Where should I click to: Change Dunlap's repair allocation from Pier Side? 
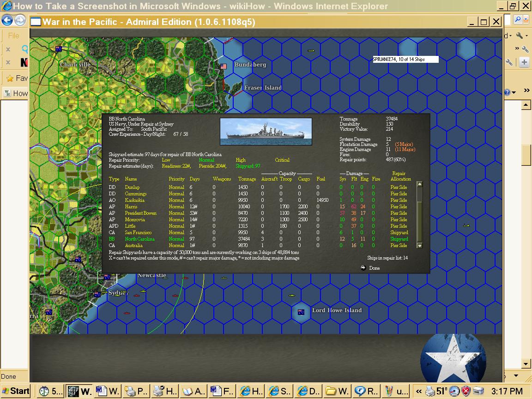tap(398, 187)
